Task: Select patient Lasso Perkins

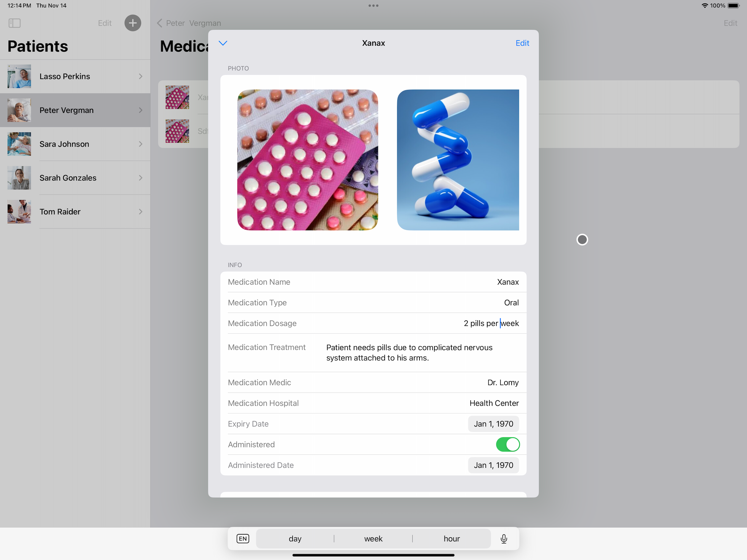Action: coord(75,76)
